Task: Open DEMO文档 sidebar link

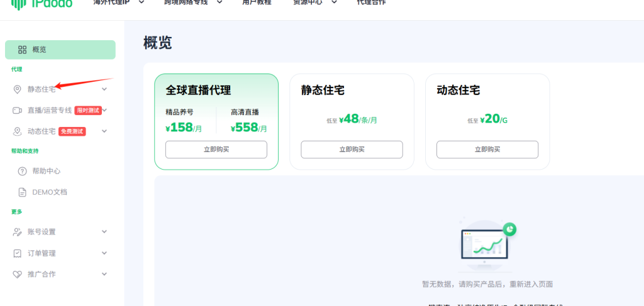Action: (x=50, y=192)
